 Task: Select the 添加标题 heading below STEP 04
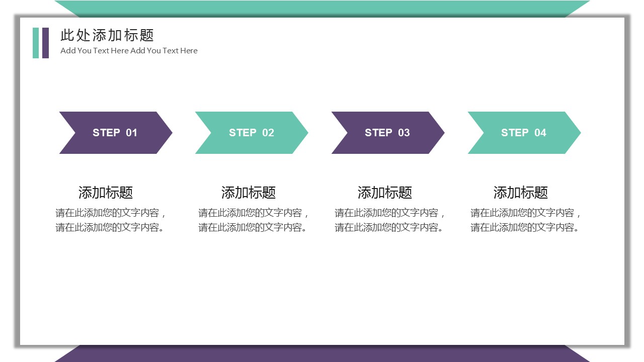tap(521, 193)
